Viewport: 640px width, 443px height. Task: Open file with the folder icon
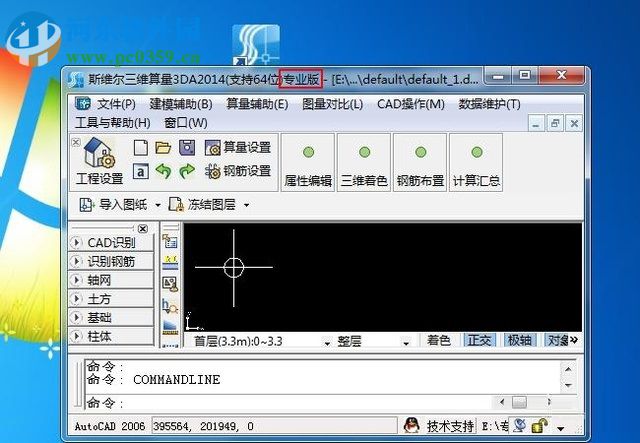click(163, 147)
